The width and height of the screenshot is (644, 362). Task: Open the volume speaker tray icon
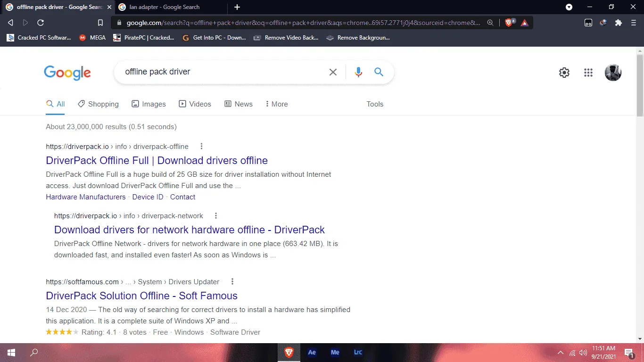tap(583, 353)
